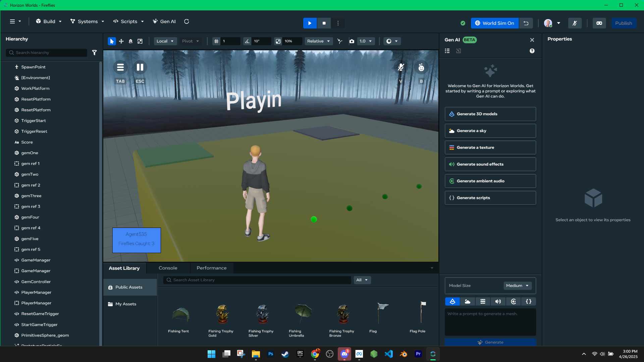This screenshot has width=644, height=362.
Task: Toggle the microphone mute button in toolbar
Action: coord(575,23)
